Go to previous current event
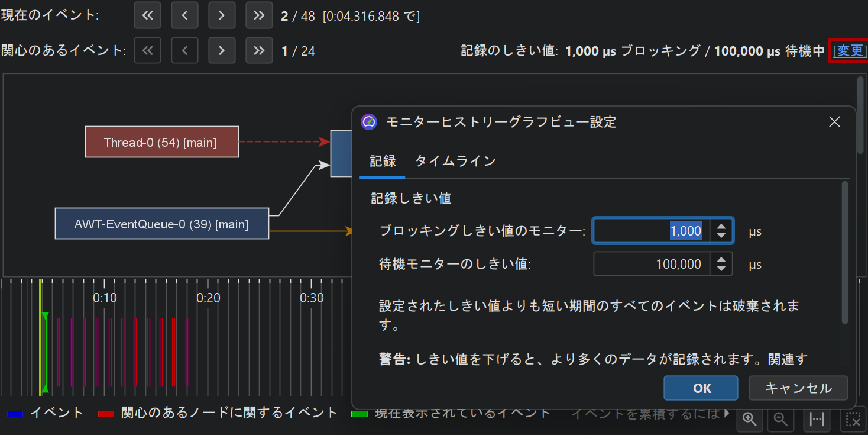Viewport: 868px width, 435px height. click(x=184, y=15)
